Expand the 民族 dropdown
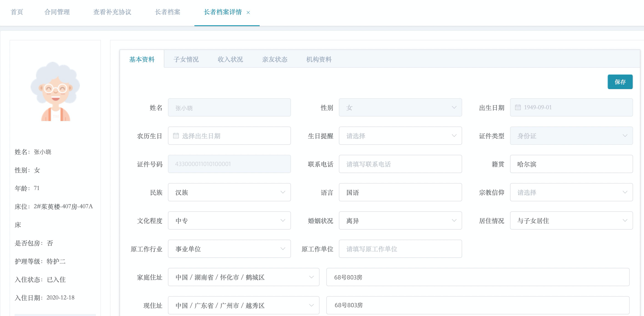This screenshot has width=644, height=316. [x=229, y=192]
